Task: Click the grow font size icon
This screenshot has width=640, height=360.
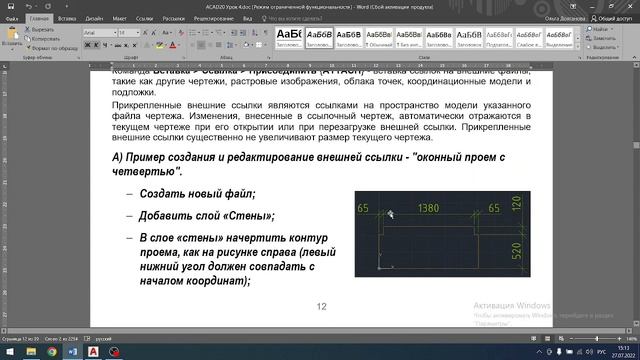Action: point(145,33)
